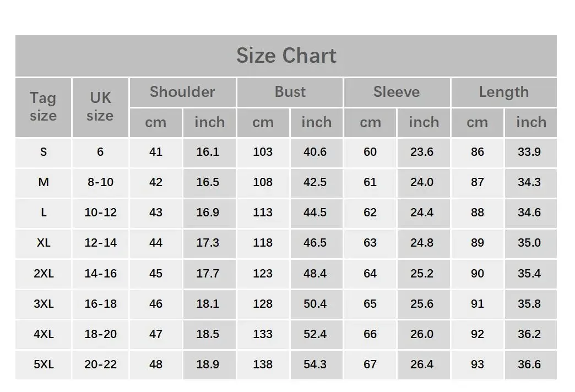
Task: Click the Bust column group header
Action: click(290, 92)
